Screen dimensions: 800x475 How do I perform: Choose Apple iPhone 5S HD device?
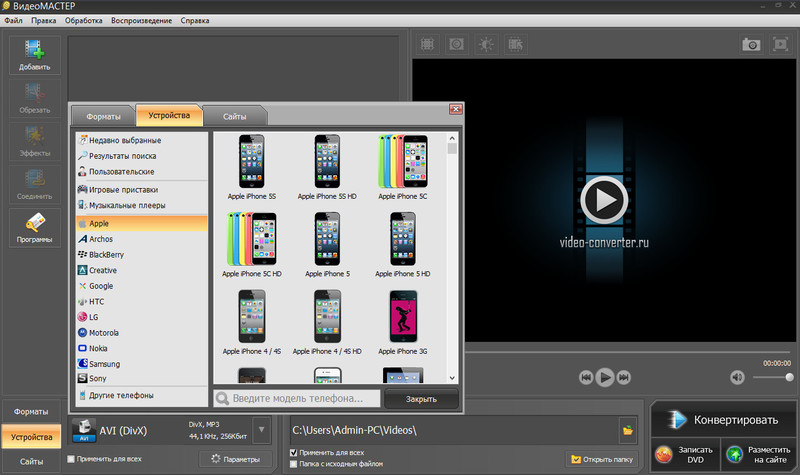coord(327,167)
